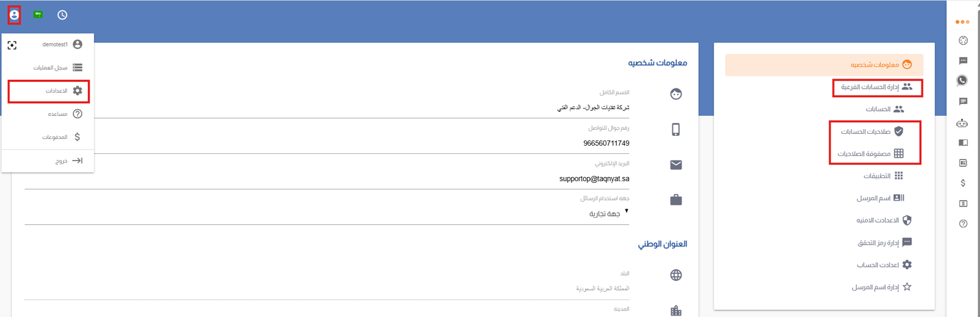Open the الاعدادات settings menu item
The image size is (980, 317).
(49, 91)
